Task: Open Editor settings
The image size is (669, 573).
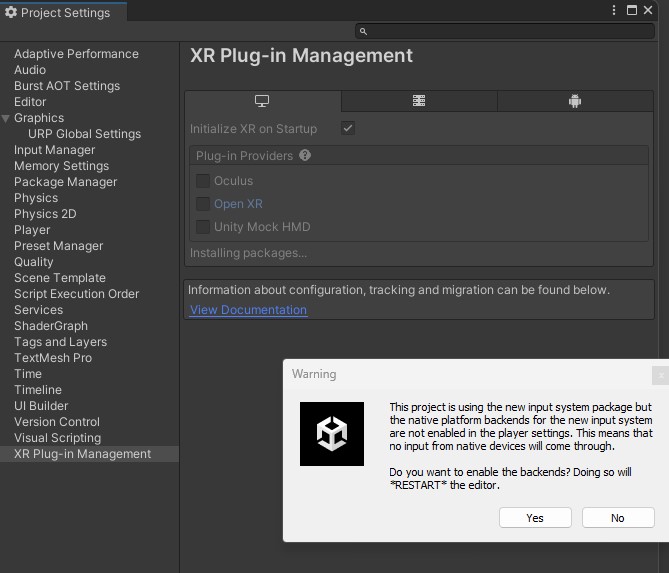Action: click(30, 102)
